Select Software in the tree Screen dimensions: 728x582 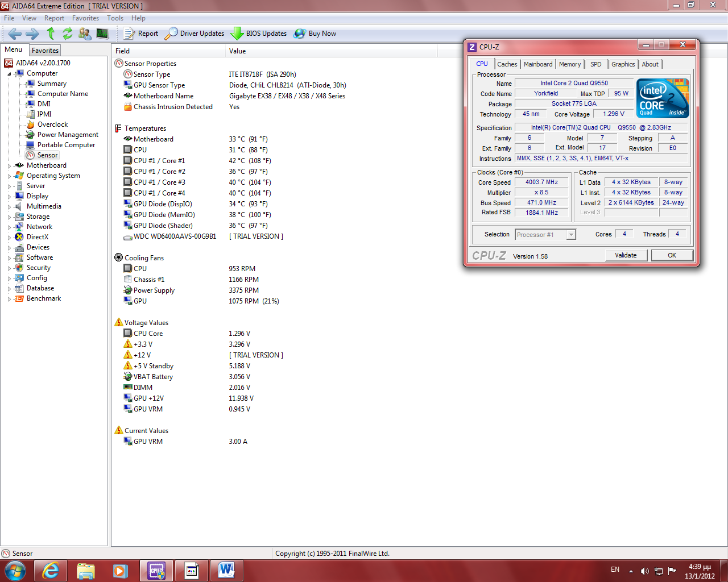click(40, 257)
